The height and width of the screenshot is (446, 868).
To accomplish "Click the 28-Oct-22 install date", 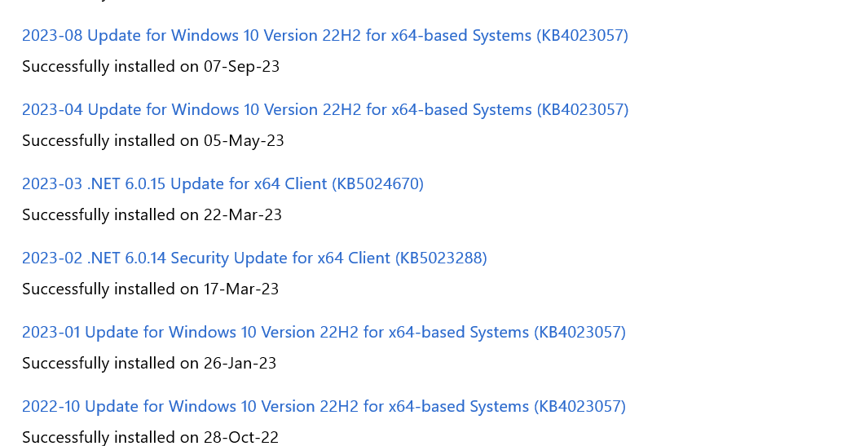I will pyautogui.click(x=240, y=438).
